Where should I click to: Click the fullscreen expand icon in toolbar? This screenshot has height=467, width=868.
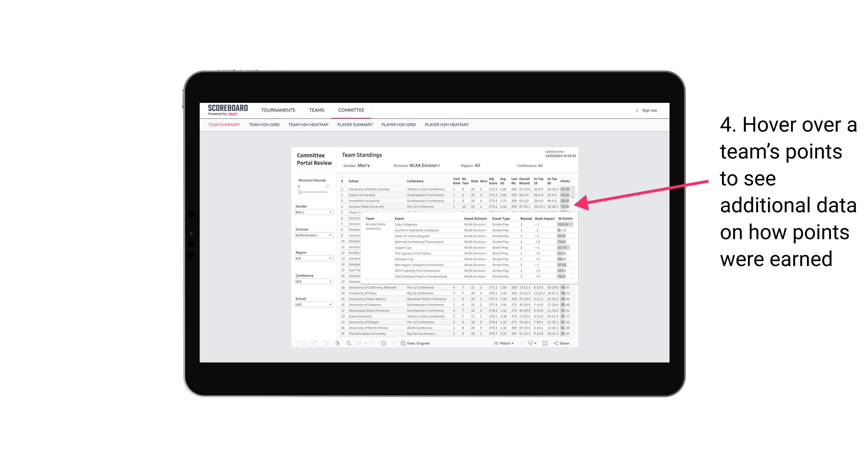(545, 343)
